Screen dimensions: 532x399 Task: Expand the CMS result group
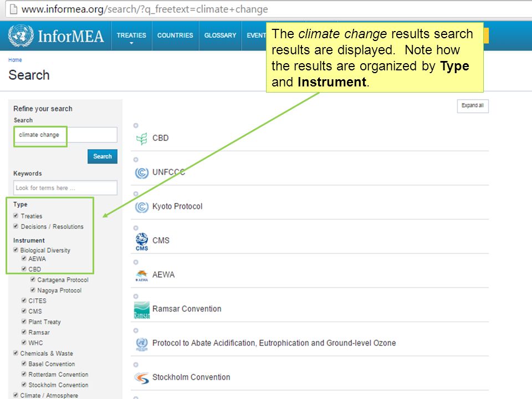point(136,228)
